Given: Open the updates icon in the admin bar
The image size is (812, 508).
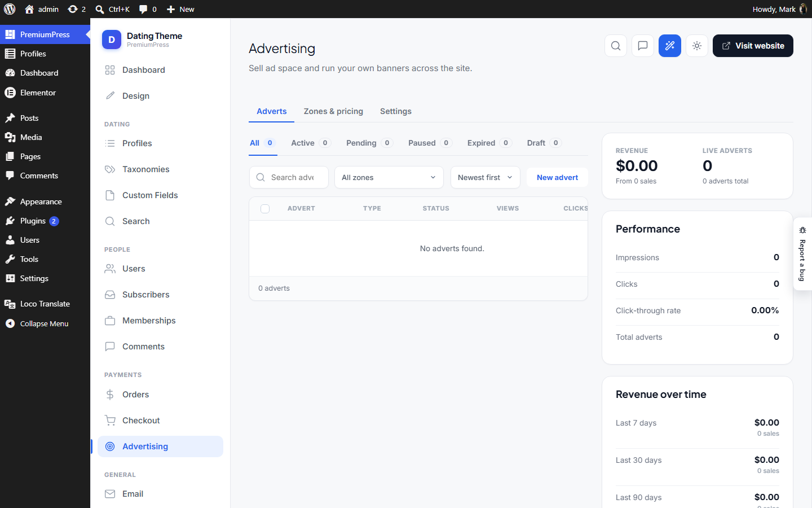Looking at the screenshot, I should [x=77, y=9].
